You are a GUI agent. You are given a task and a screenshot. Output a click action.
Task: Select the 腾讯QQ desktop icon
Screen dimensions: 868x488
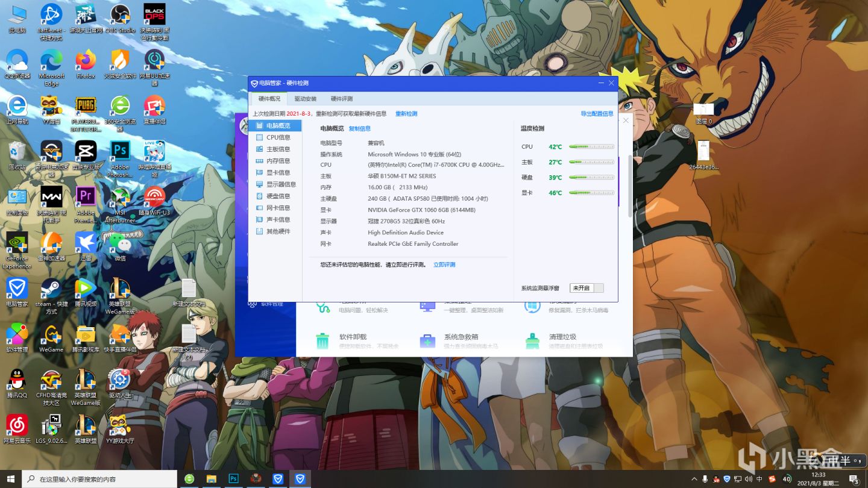pyautogui.click(x=17, y=384)
